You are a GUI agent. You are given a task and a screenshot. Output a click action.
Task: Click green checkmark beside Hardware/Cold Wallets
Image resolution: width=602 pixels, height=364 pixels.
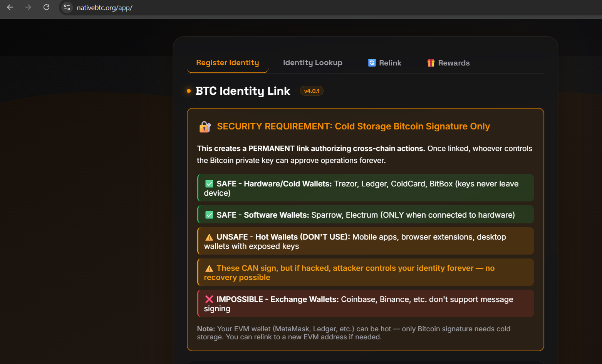pos(209,184)
